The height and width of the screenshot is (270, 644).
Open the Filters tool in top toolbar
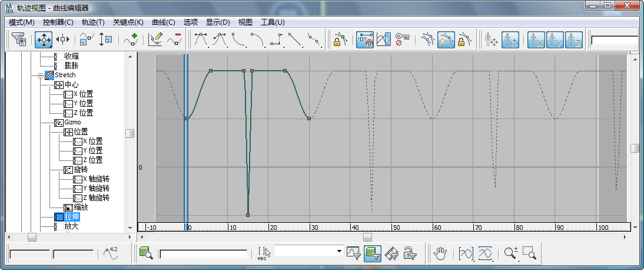pos(18,40)
